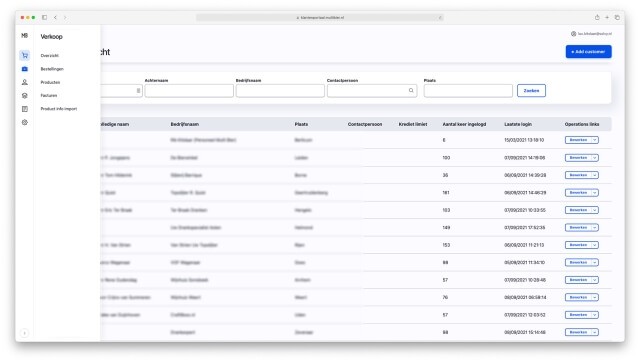Click the account email at top right
Viewport: 640px width, 362px height.
pos(594,34)
